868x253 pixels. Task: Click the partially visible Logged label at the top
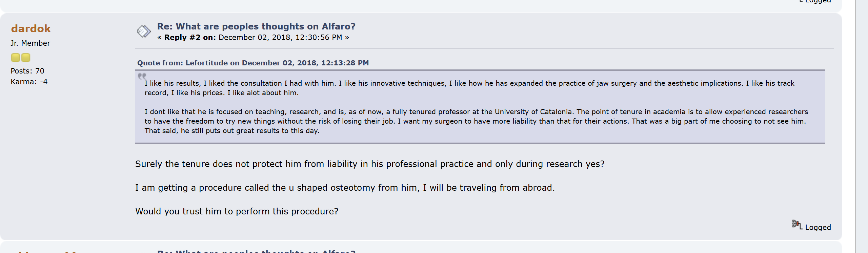click(x=818, y=2)
